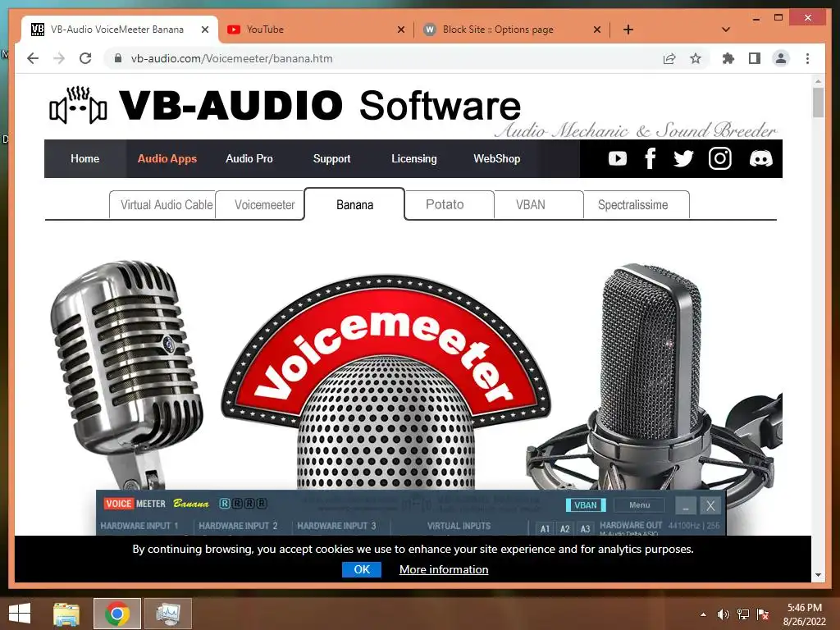Close the Block Site Options tab

(x=597, y=30)
